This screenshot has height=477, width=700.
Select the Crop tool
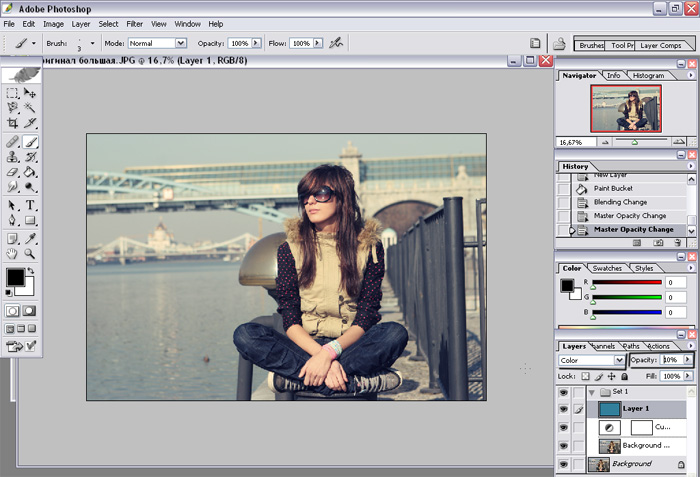pos(12,123)
